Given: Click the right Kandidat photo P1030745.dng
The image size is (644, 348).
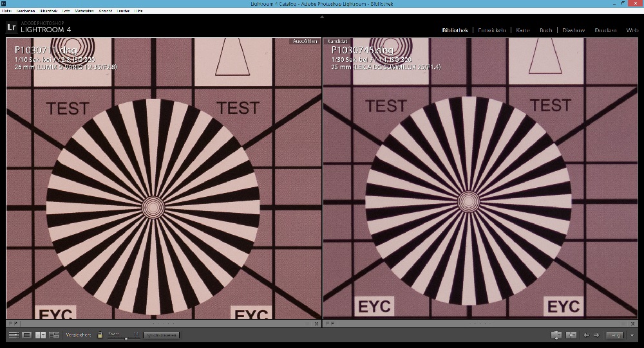Looking at the screenshot, I should pyautogui.click(x=480, y=178).
